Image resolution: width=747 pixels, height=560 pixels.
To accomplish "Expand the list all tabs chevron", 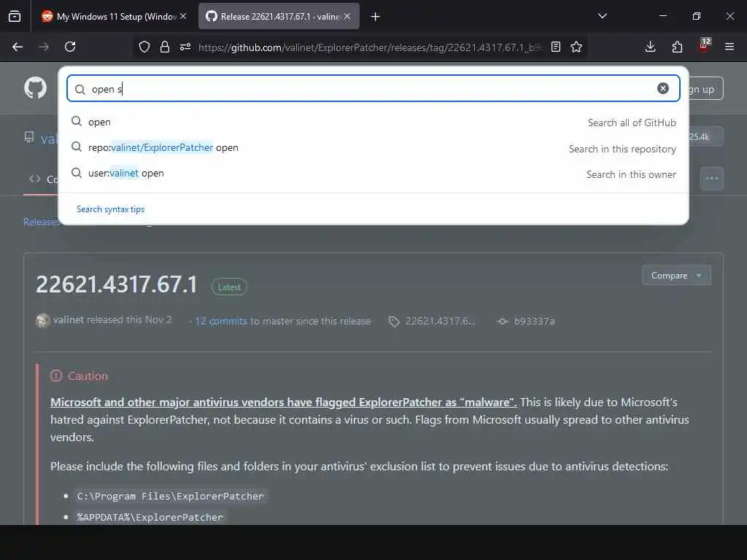I will 602,16.
